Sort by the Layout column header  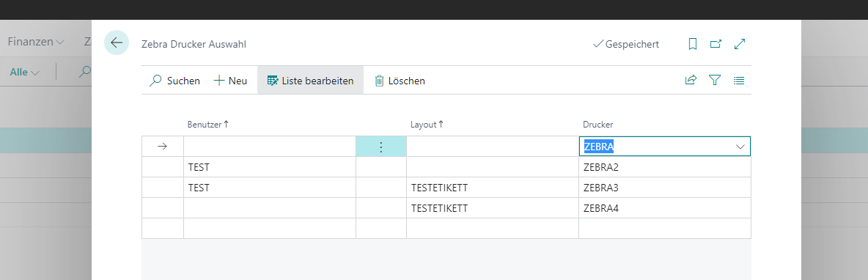[426, 125]
